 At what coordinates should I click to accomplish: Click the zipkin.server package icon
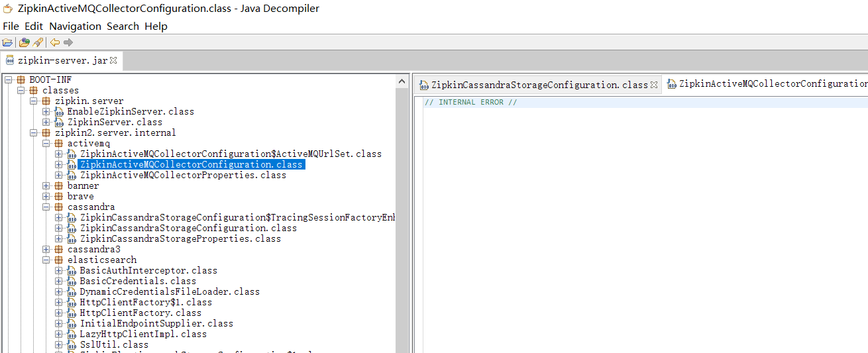pos(46,101)
